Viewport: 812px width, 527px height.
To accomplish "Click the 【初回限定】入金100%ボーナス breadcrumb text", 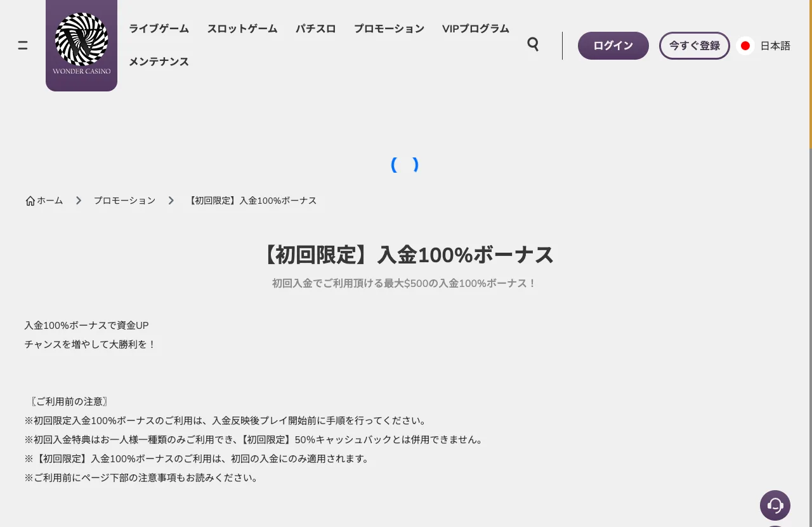I will 252,201.
